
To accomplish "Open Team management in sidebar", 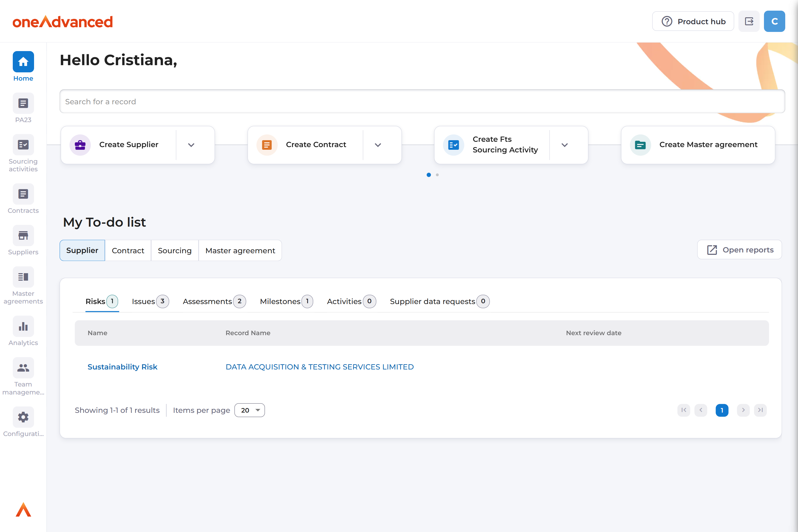I will [23, 368].
